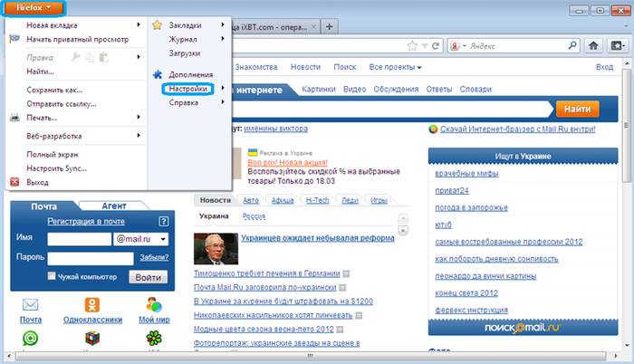Click the help question mark in mail box
Viewport: 634px width, 364px height.
(x=163, y=221)
